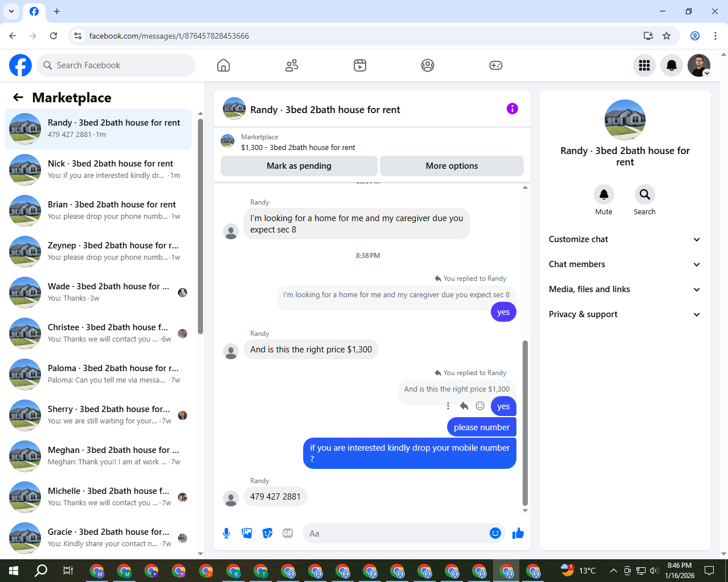Viewport: 728px width, 582px height.
Task: Open the Groups icon in top navigation
Action: pos(428,65)
